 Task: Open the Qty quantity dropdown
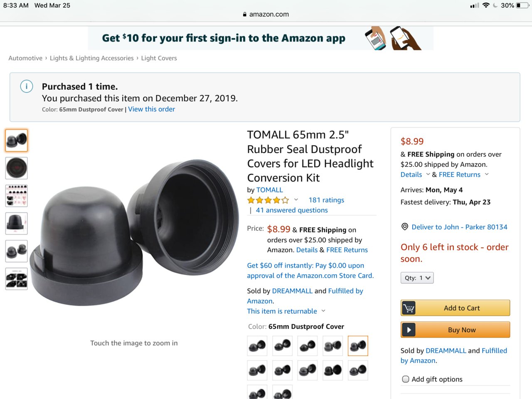pyautogui.click(x=417, y=278)
